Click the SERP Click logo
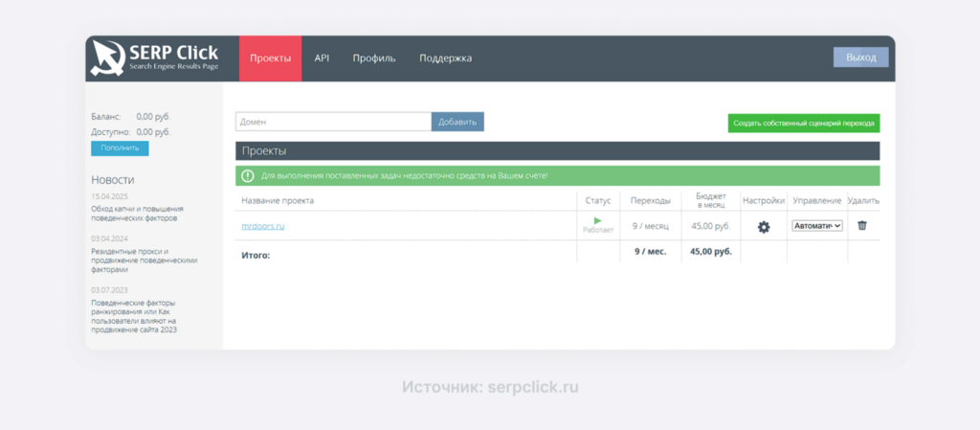This screenshot has height=430, width=980. pyautogui.click(x=155, y=58)
